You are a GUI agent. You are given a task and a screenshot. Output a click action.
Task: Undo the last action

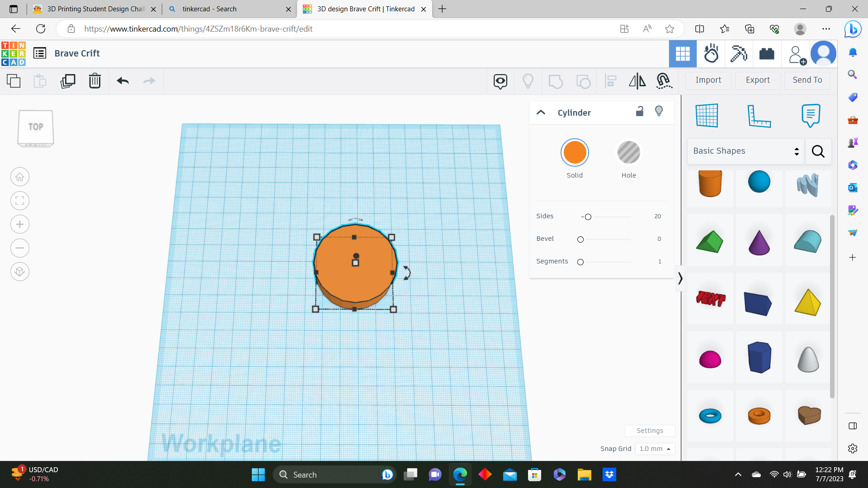point(122,81)
